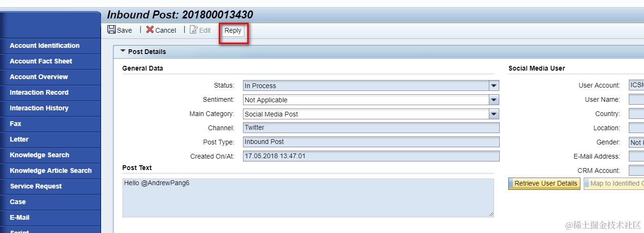644x233 pixels.
Task: Click the Reply button
Action: coord(233,30)
